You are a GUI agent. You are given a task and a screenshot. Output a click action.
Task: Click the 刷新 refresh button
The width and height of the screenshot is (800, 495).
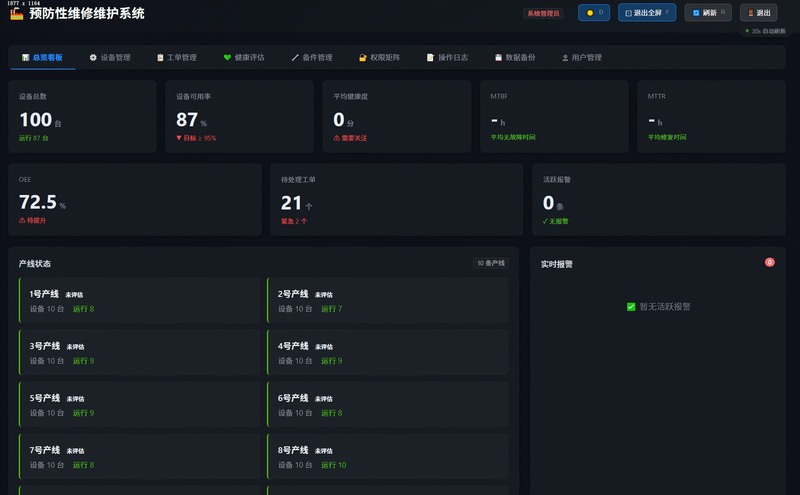[708, 13]
